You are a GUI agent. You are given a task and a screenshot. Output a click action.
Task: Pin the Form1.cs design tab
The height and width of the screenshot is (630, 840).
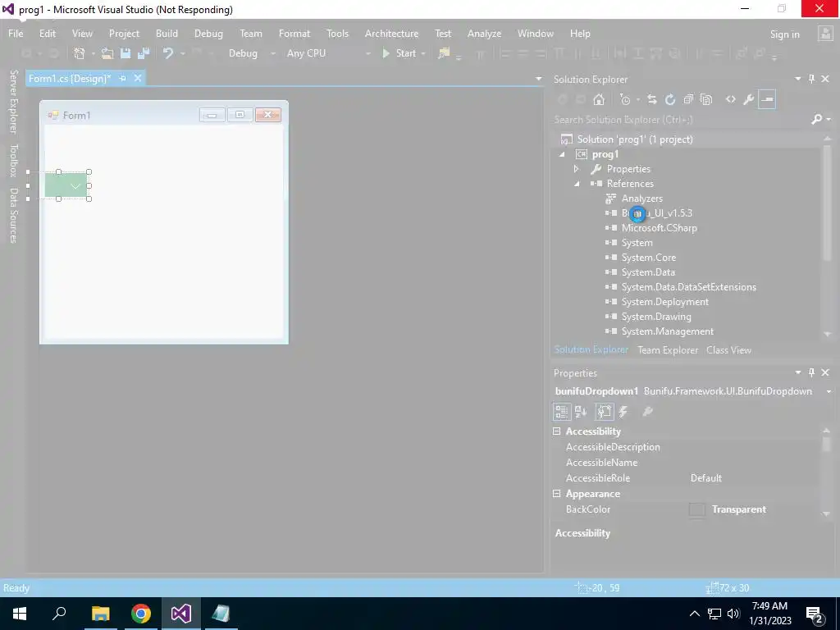click(x=123, y=78)
